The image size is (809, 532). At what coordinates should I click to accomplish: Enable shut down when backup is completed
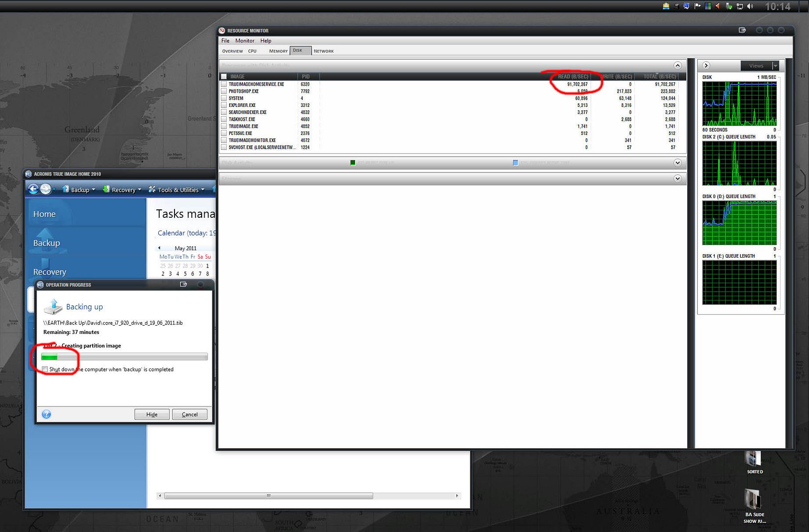(45, 369)
